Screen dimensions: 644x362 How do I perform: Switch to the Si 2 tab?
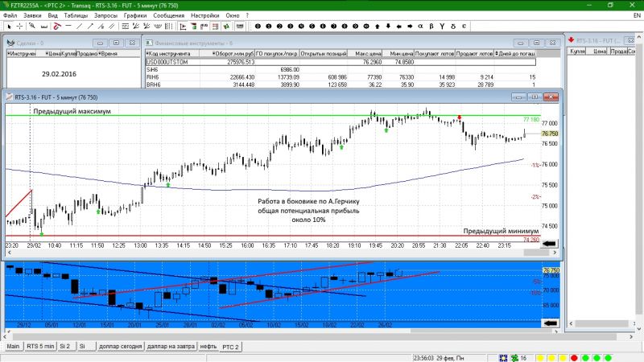tap(65, 346)
